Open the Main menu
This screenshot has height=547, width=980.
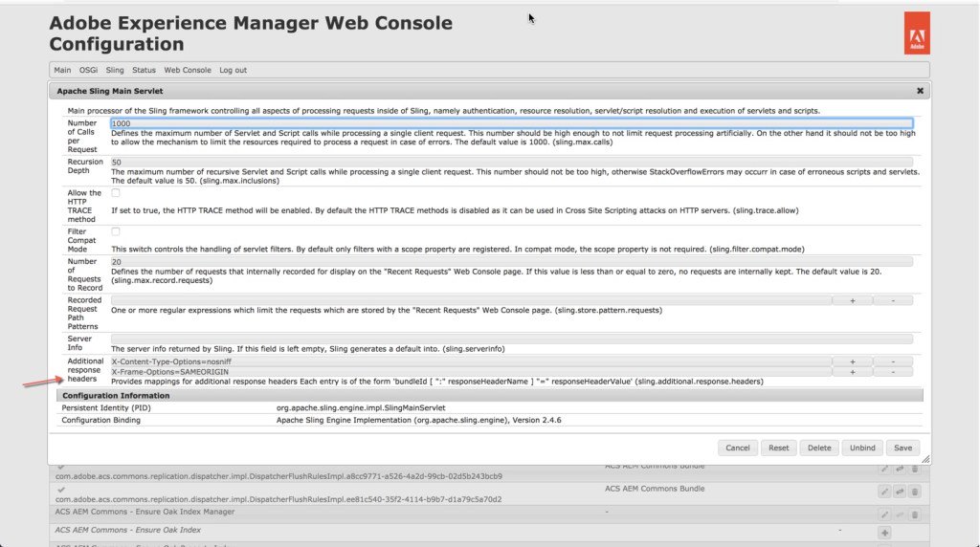click(x=62, y=70)
